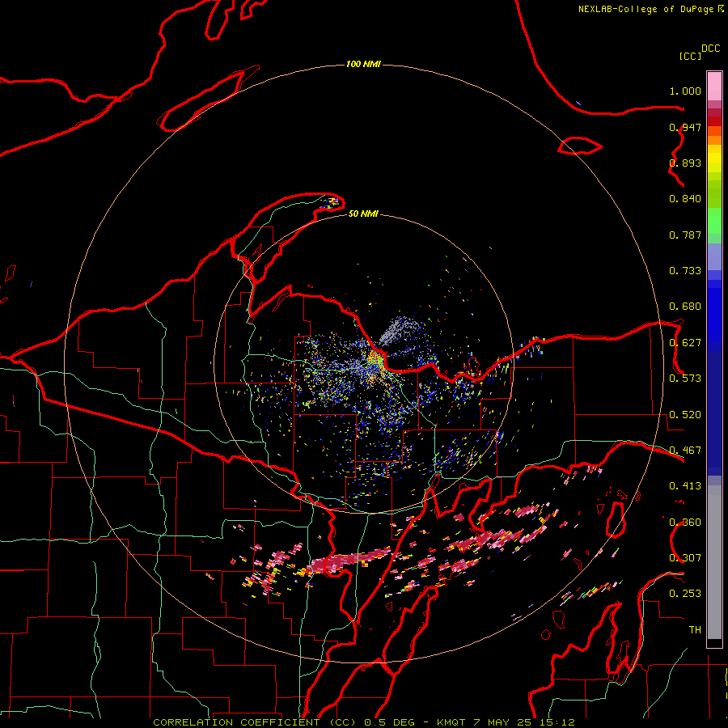This screenshot has height=728, width=728.
Task: Select the 0.253 scale value
Action: 685,594
